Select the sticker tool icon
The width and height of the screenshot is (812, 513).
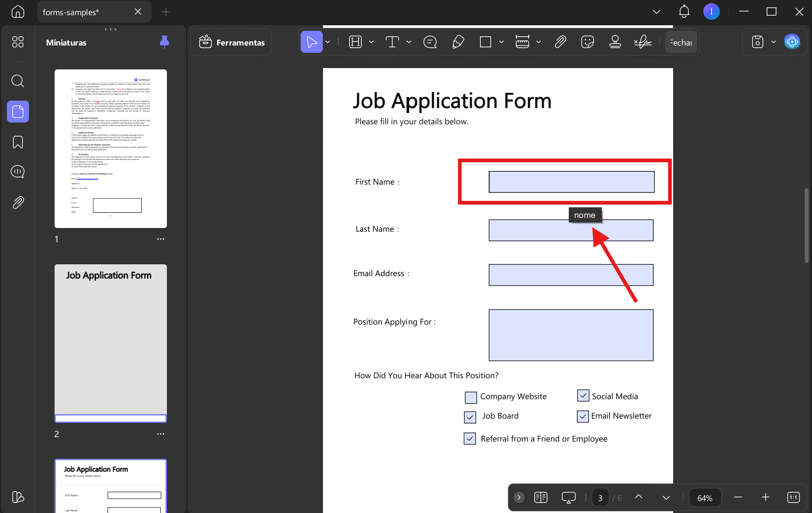588,42
